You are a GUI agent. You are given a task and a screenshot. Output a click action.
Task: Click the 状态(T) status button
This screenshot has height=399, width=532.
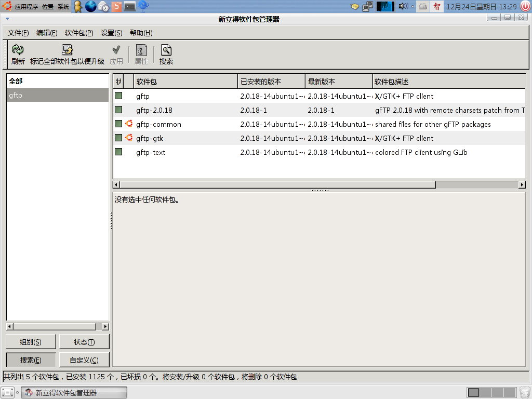tap(84, 342)
